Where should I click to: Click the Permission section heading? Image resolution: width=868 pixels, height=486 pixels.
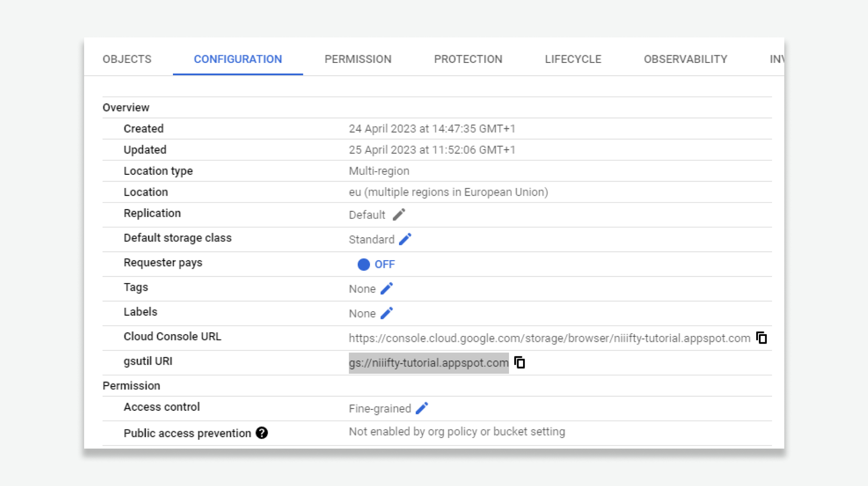[x=131, y=386]
